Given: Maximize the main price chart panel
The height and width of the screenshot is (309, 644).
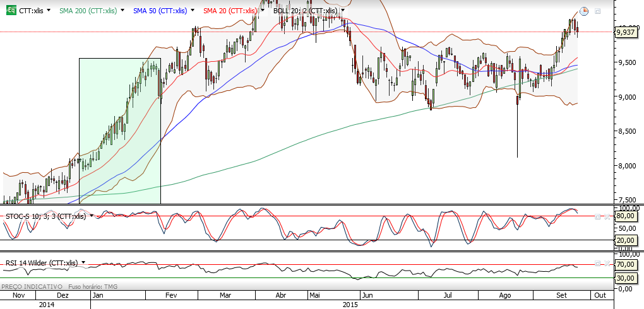Looking at the screenshot, I should pyautogui.click(x=597, y=11).
